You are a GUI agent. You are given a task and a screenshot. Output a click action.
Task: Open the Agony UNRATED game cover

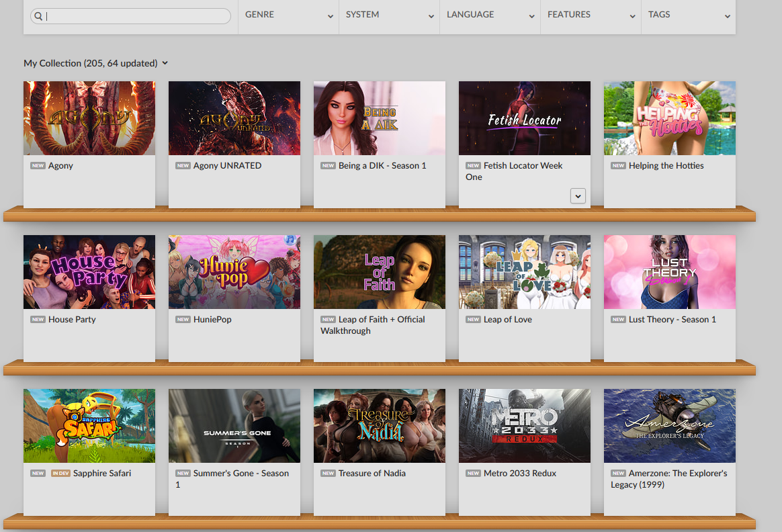(x=234, y=118)
